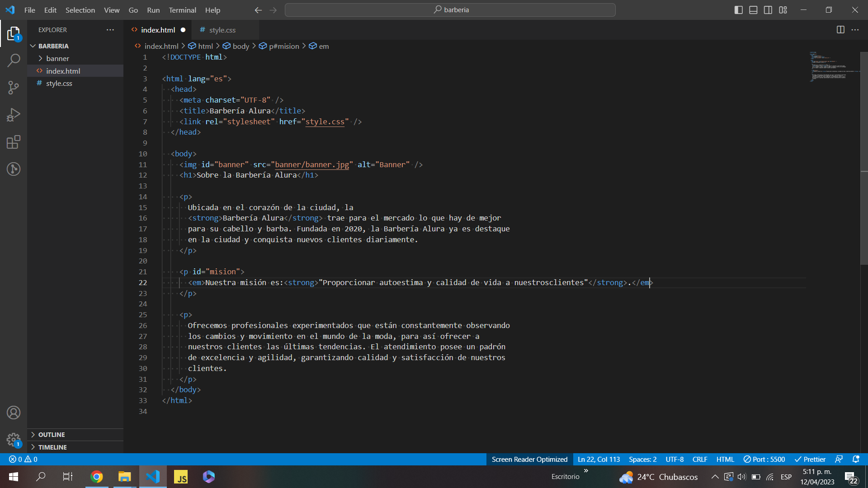Screen dimensions: 868x488
Task: Open the Accounts menu icon
Action: [x=14, y=413]
